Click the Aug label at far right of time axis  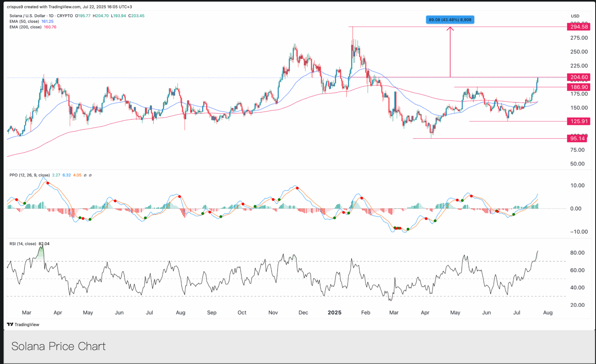pyautogui.click(x=547, y=313)
